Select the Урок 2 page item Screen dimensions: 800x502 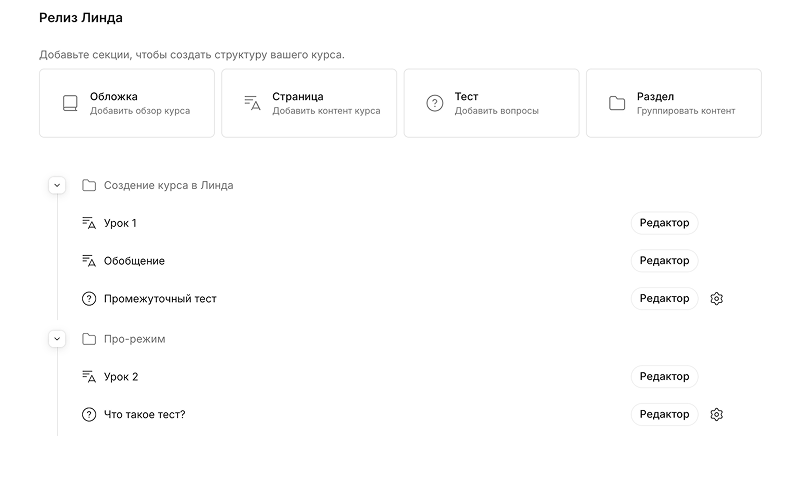[121, 377]
